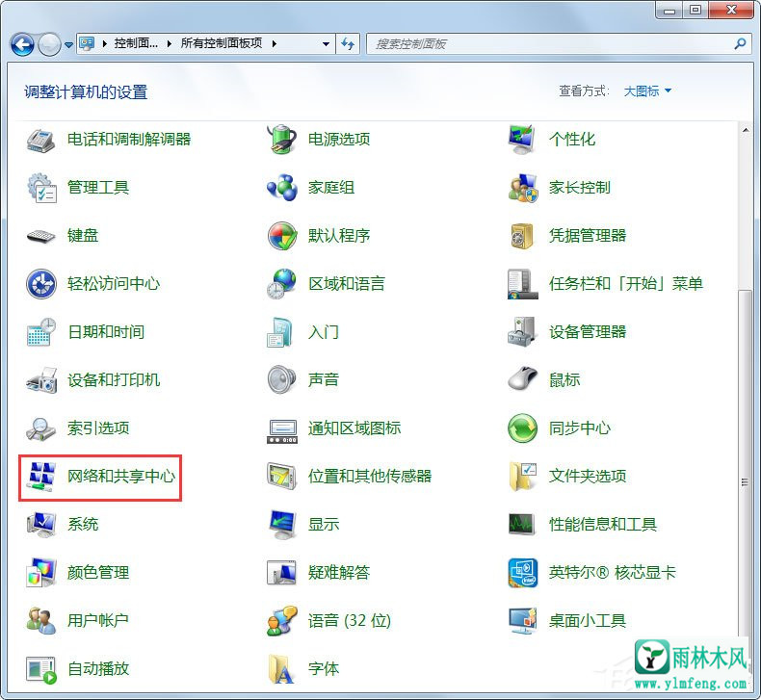Viewport: 761px width, 700px height.
Task: Click the greyed Forward navigation button
Action: point(49,44)
